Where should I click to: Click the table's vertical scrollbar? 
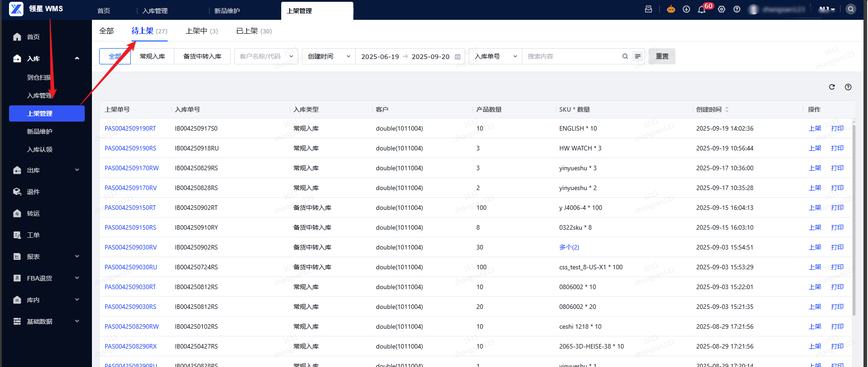pyautogui.click(x=853, y=216)
